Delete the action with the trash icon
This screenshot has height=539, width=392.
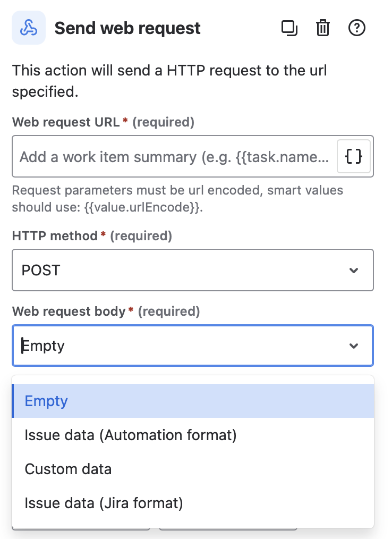(x=323, y=28)
